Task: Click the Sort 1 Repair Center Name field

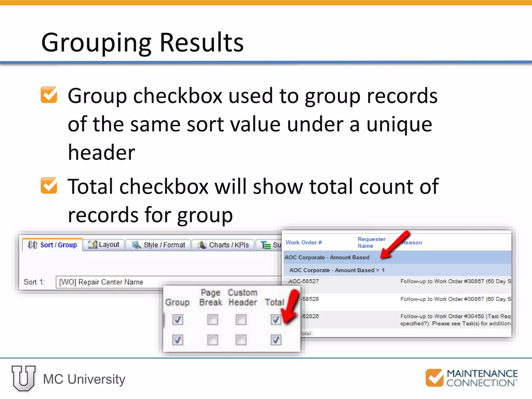Action: pos(169,282)
